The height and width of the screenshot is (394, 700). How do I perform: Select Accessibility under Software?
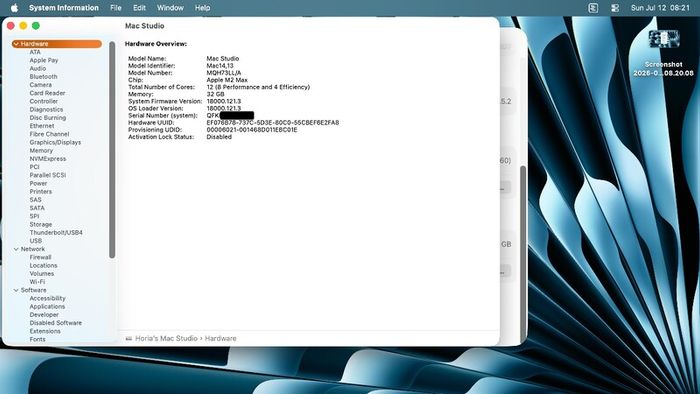tap(47, 298)
